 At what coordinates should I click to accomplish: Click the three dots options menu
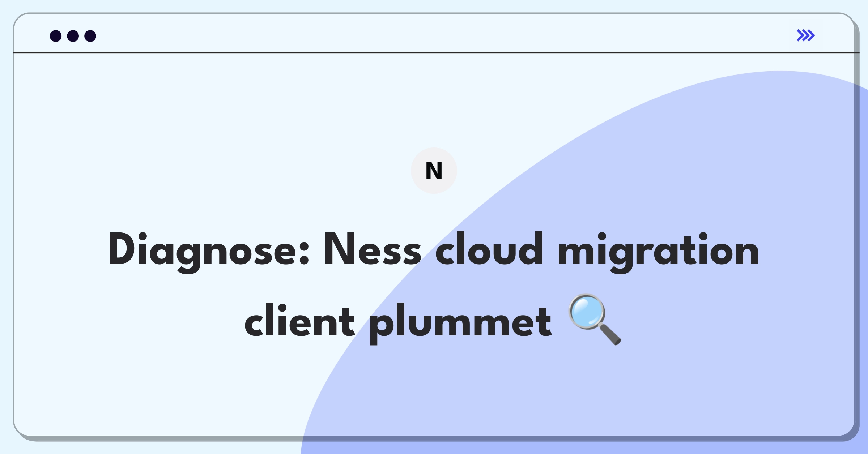tap(73, 35)
